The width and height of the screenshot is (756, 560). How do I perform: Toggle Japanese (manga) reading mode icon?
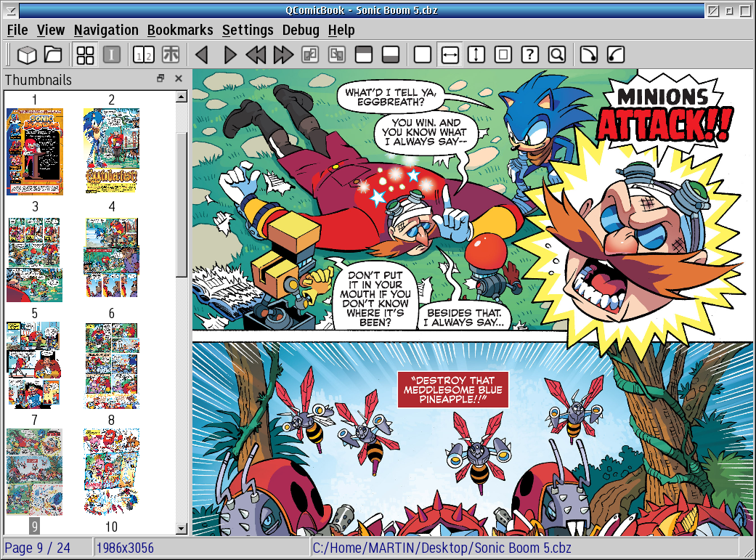(170, 54)
